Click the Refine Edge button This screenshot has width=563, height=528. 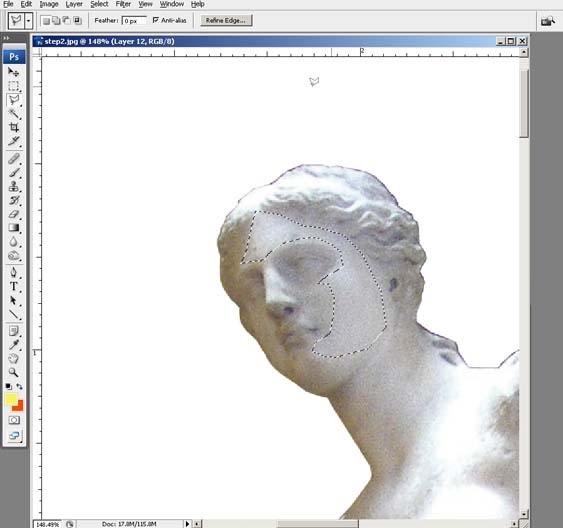226,20
